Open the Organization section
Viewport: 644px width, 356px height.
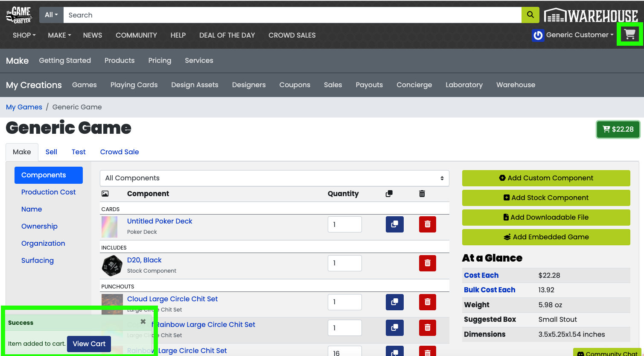(43, 244)
